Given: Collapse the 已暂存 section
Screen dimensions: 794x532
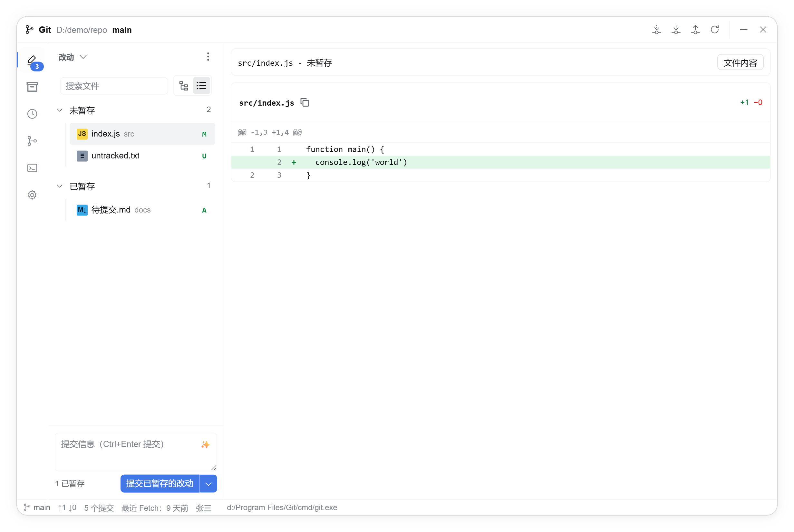Looking at the screenshot, I should (60, 186).
